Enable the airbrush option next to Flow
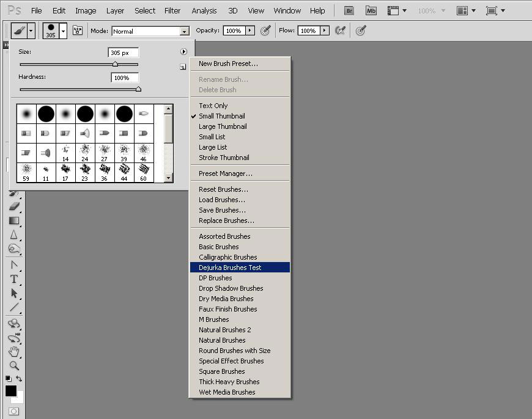This screenshot has height=419, width=532. [341, 31]
